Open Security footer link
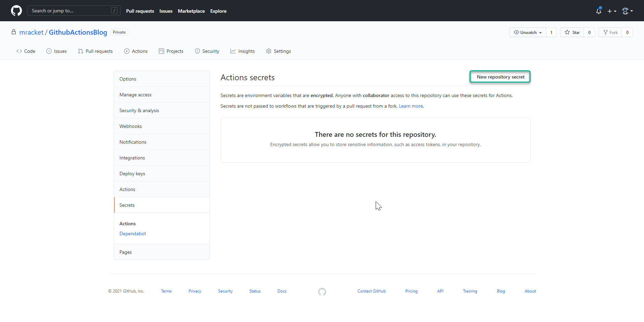 [x=225, y=291]
